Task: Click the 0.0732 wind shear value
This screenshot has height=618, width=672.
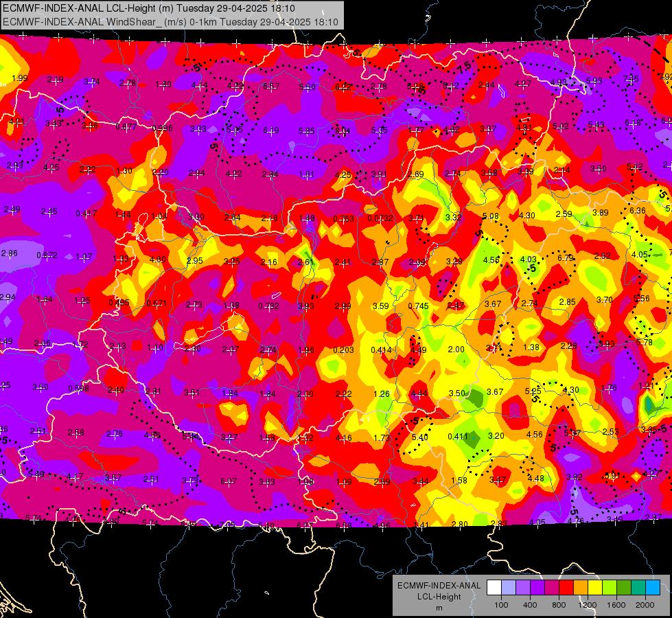Action: click(x=380, y=218)
